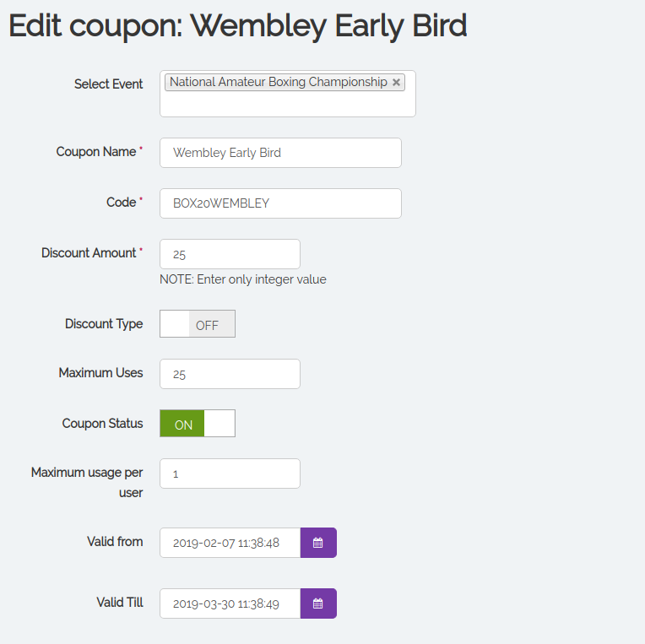Select the Maximum Uses input field
Screen dimensions: 645x644
coord(230,374)
